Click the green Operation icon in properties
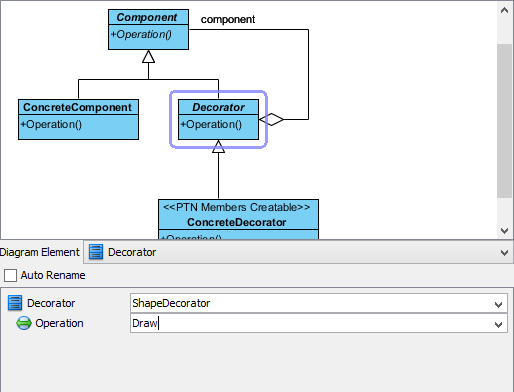Viewport: 514px width, 392px height. [x=24, y=323]
